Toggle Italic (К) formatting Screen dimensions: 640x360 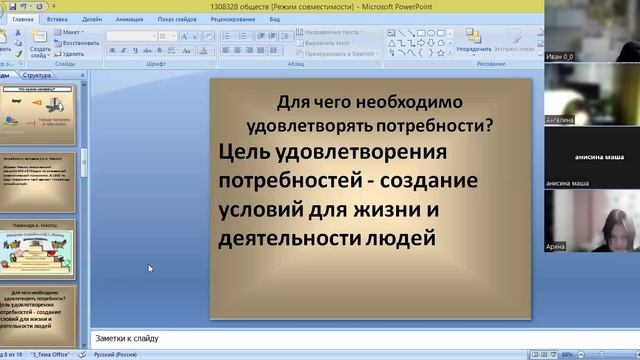click(124, 51)
